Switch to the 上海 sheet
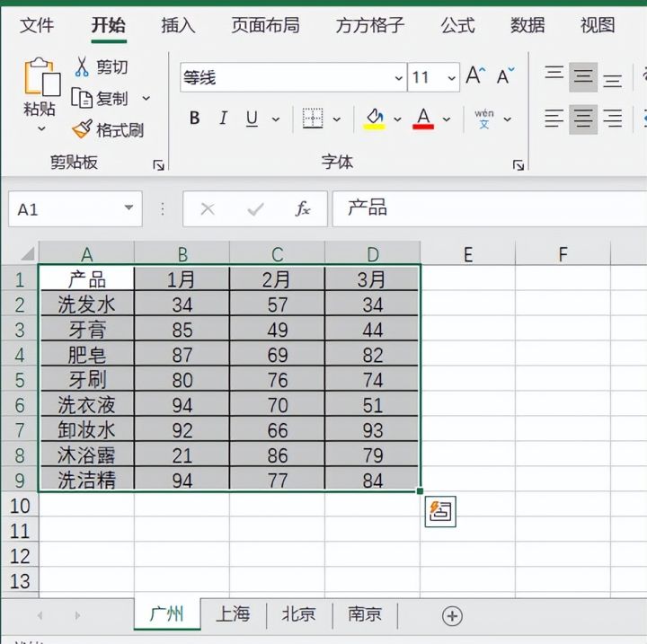 233,614
